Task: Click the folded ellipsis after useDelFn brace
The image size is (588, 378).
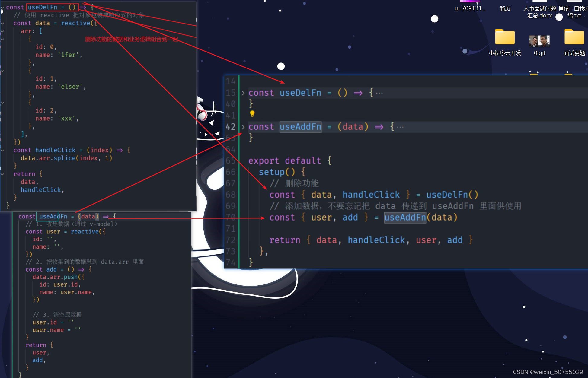Action: [379, 93]
